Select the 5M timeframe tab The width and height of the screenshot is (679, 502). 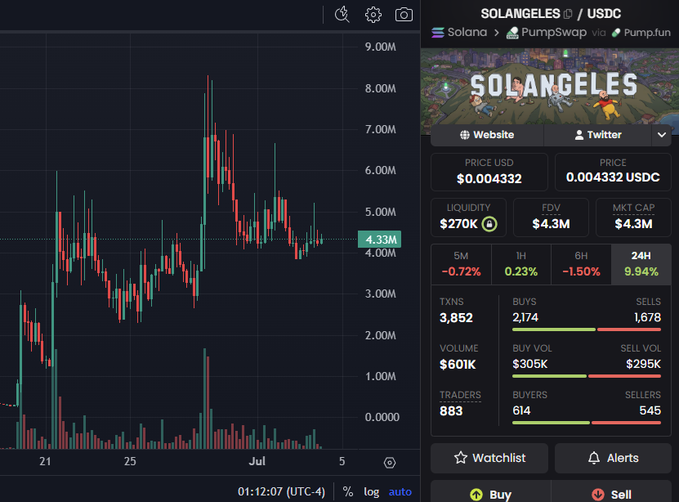click(x=461, y=264)
